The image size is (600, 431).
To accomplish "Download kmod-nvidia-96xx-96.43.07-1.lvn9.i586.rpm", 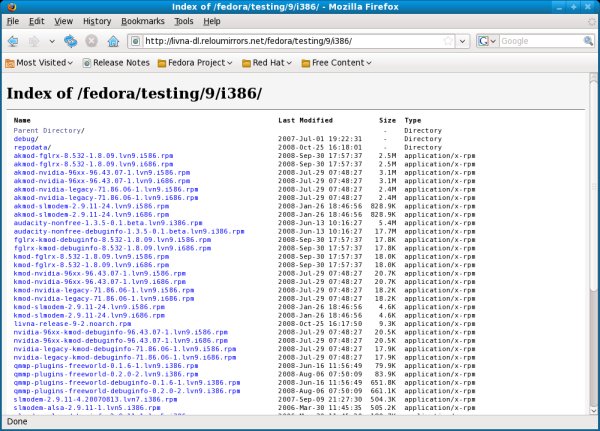I will [x=99, y=274].
